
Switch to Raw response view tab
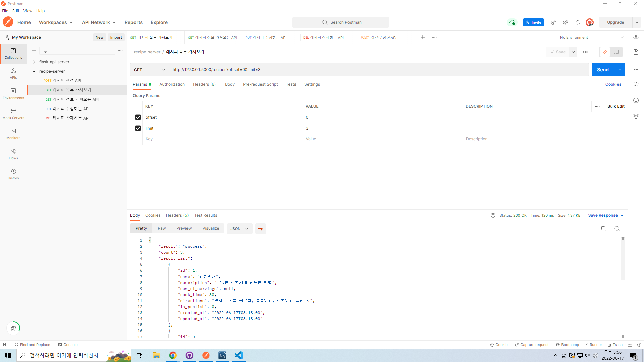(x=162, y=228)
